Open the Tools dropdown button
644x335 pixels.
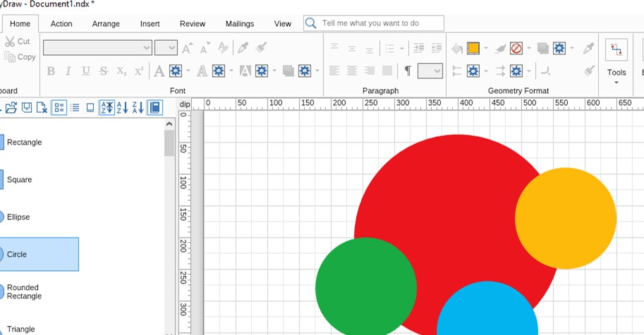click(616, 61)
